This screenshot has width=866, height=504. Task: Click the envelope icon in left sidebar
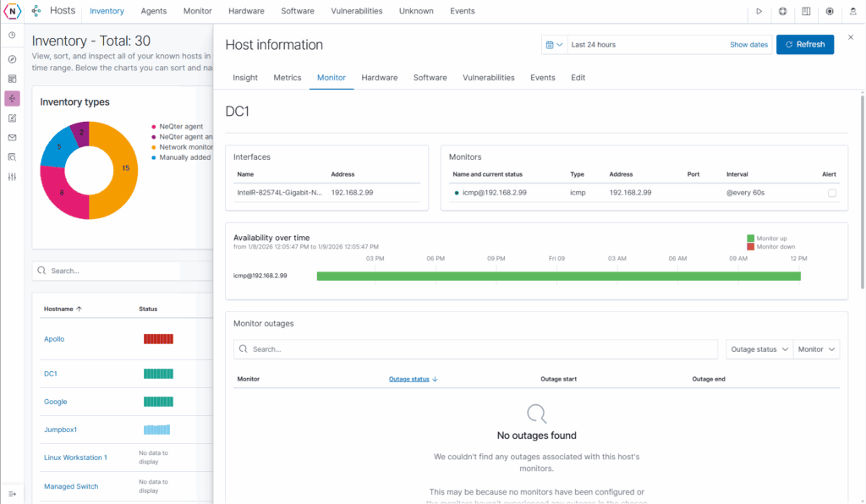point(12,138)
